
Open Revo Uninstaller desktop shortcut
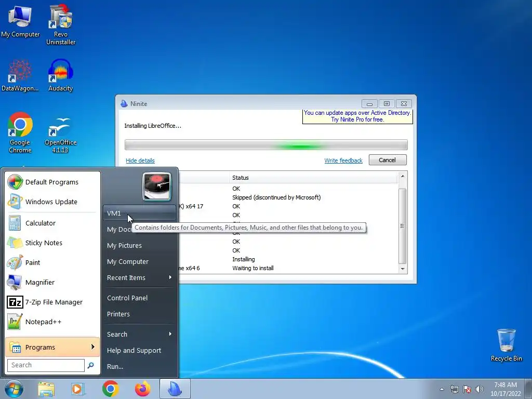pyautogui.click(x=61, y=24)
